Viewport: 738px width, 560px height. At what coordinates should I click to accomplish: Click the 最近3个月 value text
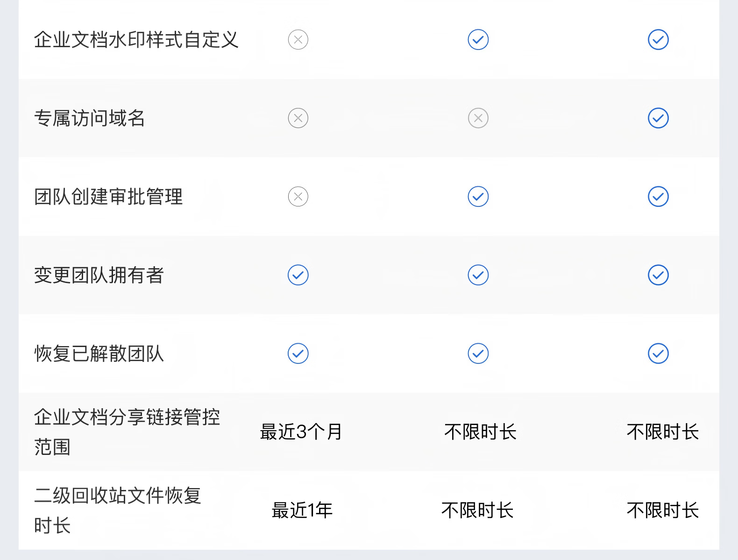301,432
